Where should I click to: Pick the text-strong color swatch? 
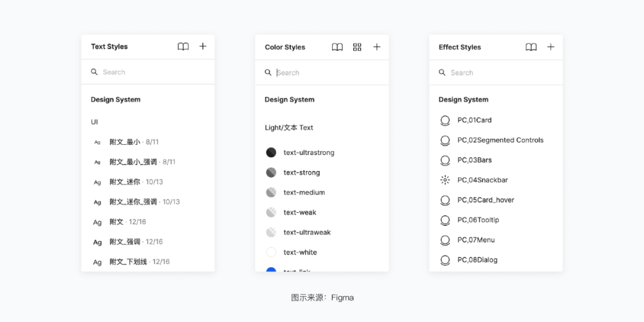271,172
